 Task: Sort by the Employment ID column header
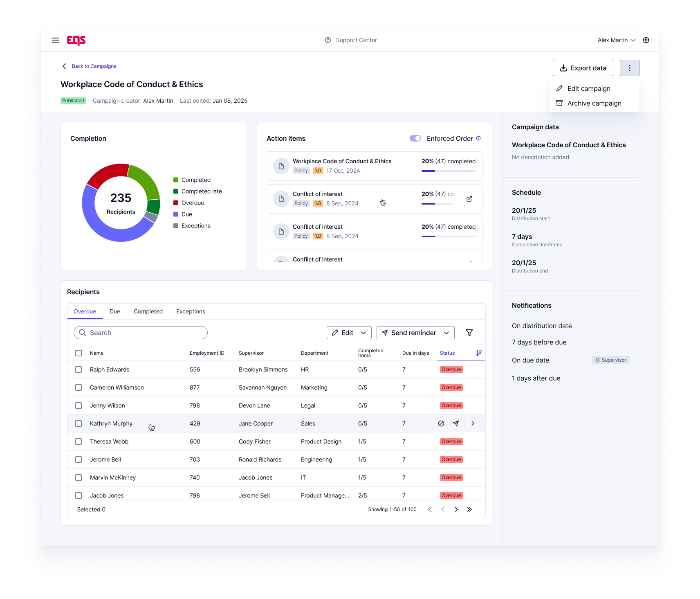[207, 353]
